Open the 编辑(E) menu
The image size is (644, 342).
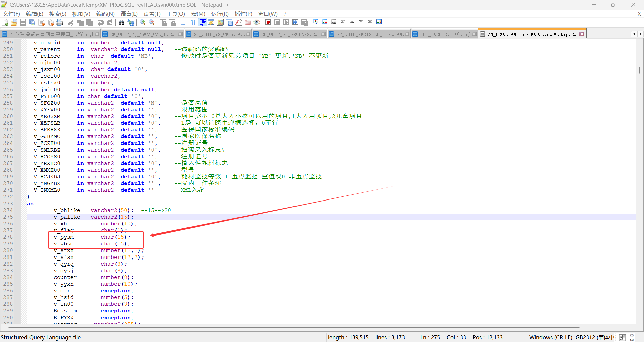pyautogui.click(x=35, y=14)
